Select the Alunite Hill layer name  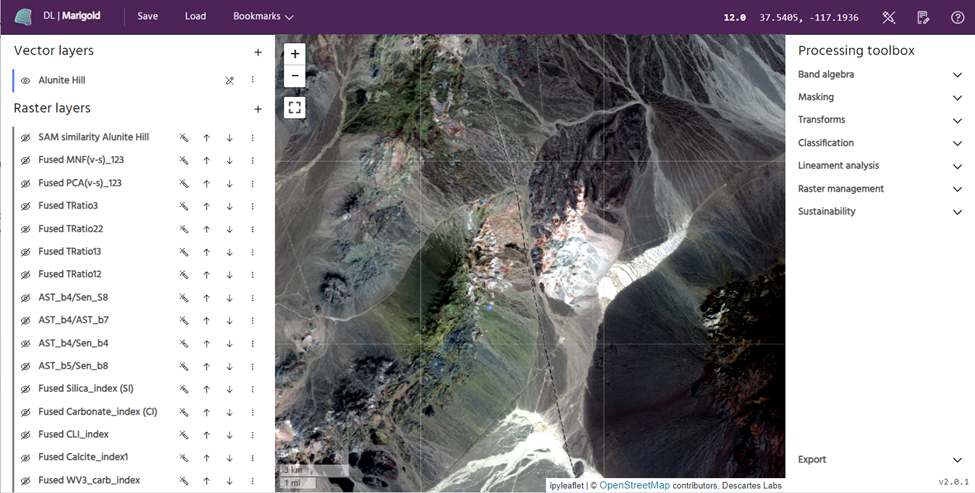pyautogui.click(x=62, y=80)
